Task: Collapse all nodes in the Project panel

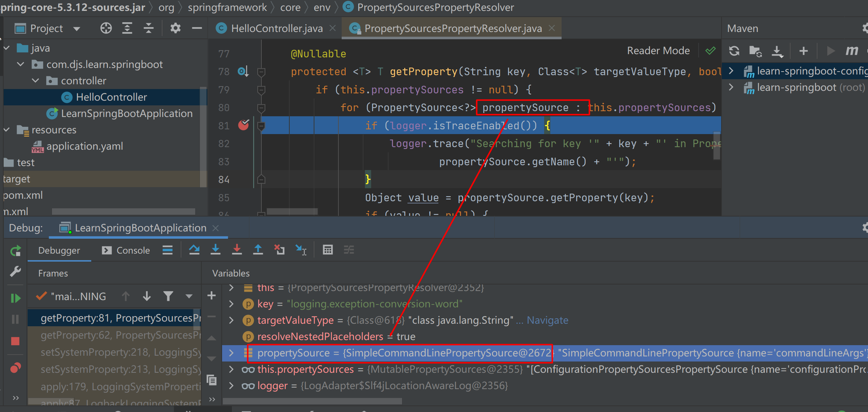Action: (x=149, y=28)
